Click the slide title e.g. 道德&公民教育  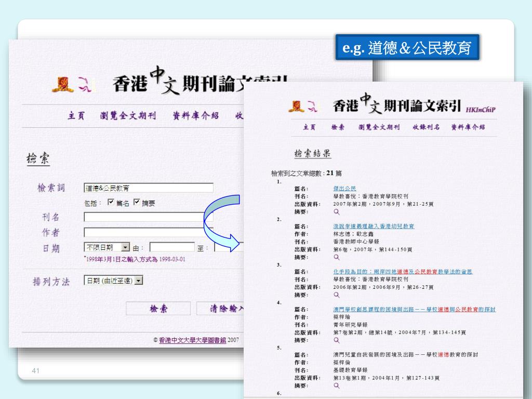pos(407,47)
